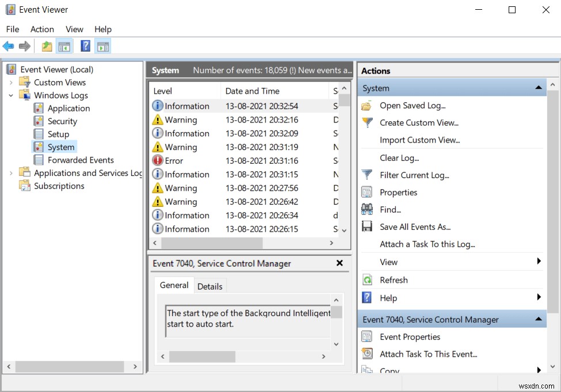This screenshot has width=561, height=392.
Task: Open a saved log using the toolbar folder icon
Action: pyautogui.click(x=46, y=46)
